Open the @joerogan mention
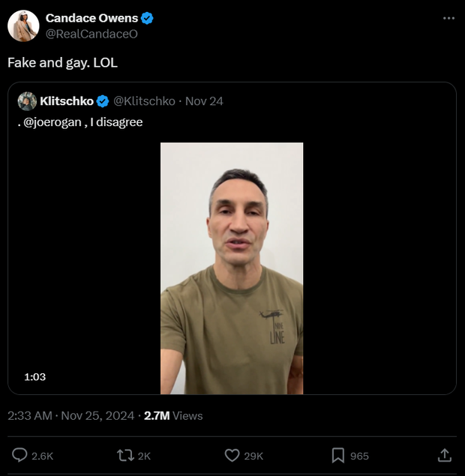The image size is (465, 476). (x=52, y=121)
